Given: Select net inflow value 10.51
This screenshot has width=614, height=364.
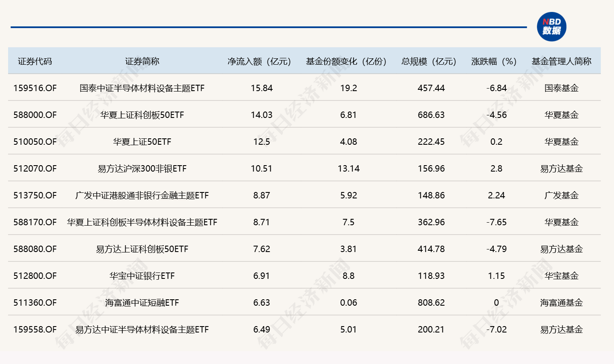Looking at the screenshot, I should (262, 169).
